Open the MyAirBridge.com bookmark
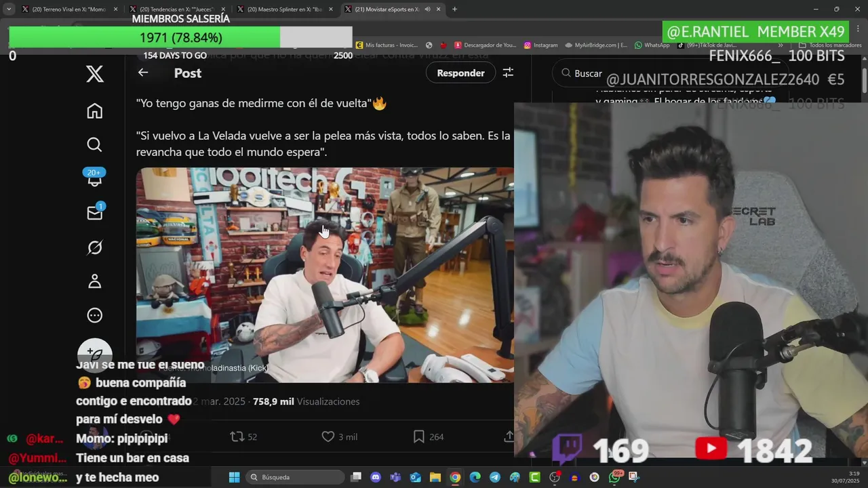The image size is (868, 488). click(596, 45)
